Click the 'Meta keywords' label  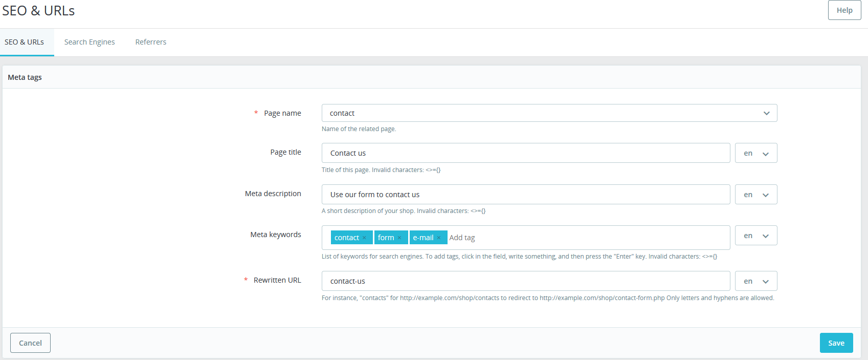click(x=276, y=235)
